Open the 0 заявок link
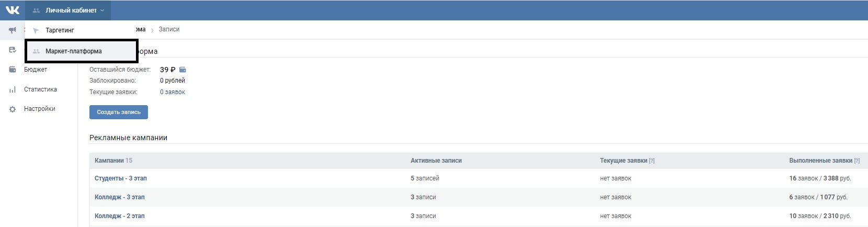The width and height of the screenshot is (868, 227). pos(173,92)
